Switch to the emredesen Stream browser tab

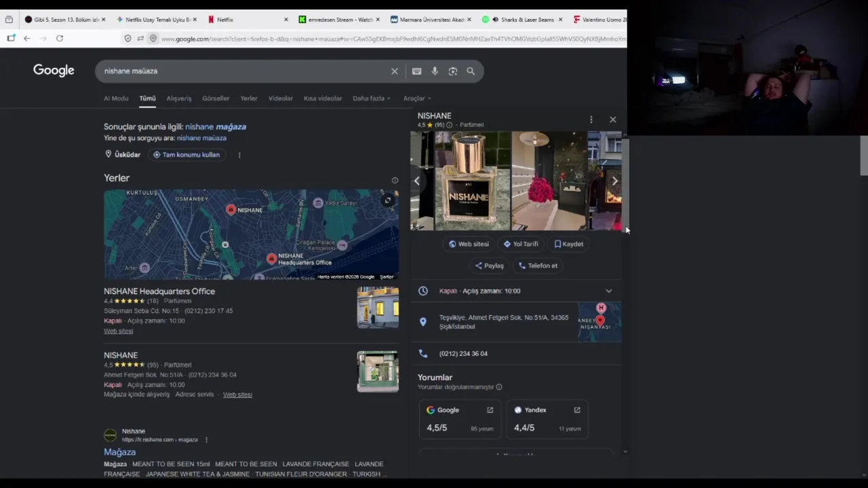click(339, 20)
